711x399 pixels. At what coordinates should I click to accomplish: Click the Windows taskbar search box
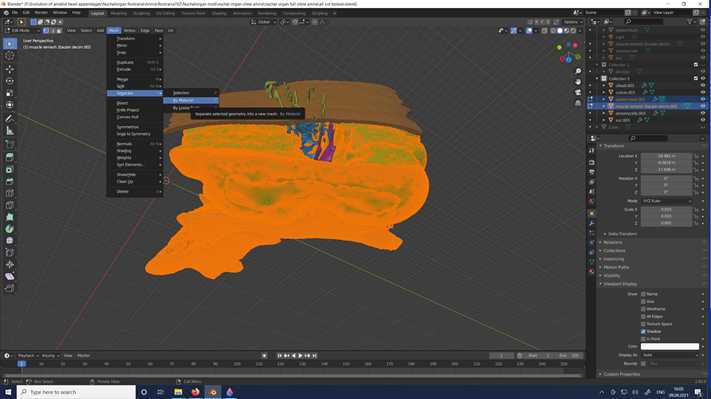(76, 392)
